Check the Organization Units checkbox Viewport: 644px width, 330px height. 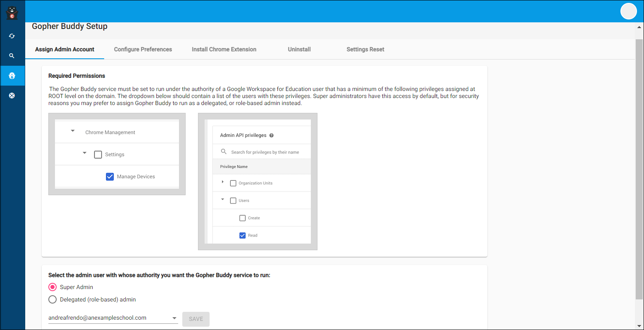(233, 183)
